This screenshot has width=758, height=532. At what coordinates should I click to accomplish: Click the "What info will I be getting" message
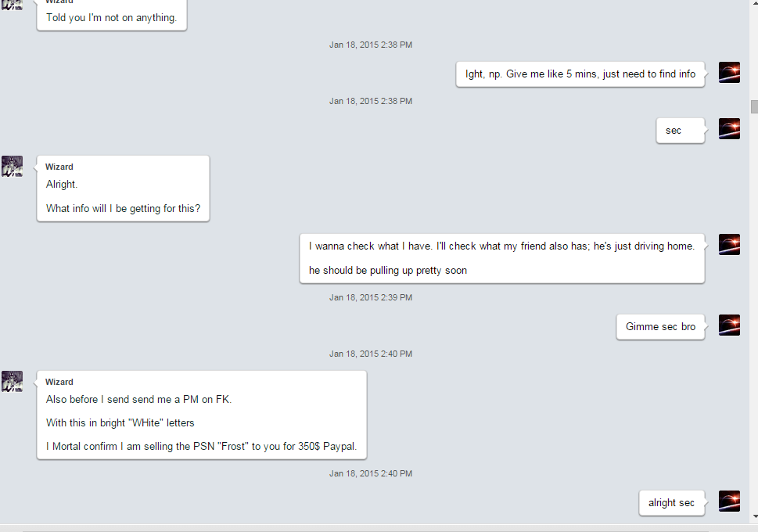124,208
